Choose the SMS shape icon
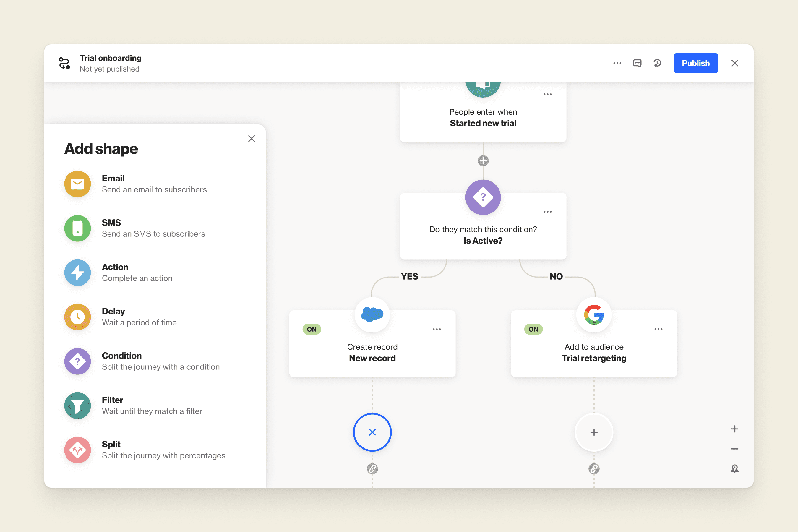This screenshot has height=532, width=798. pyautogui.click(x=77, y=228)
